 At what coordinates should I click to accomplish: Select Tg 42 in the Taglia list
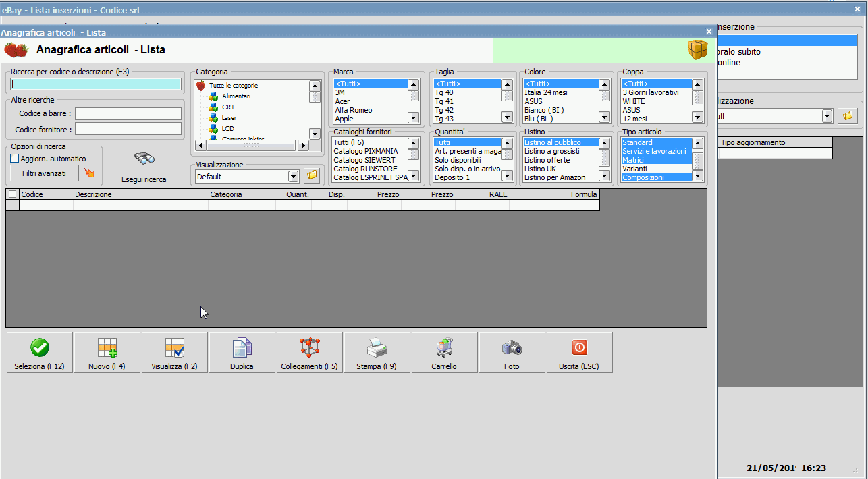467,110
